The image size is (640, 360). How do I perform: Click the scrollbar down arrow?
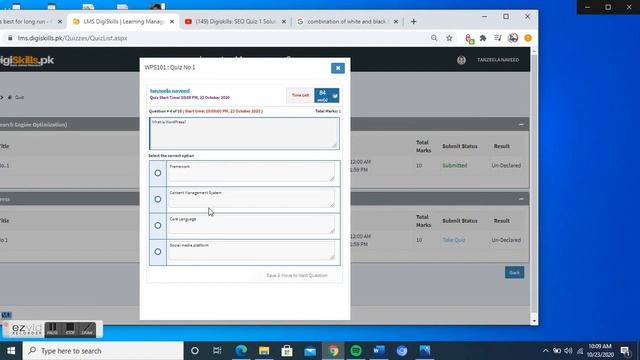[534, 321]
